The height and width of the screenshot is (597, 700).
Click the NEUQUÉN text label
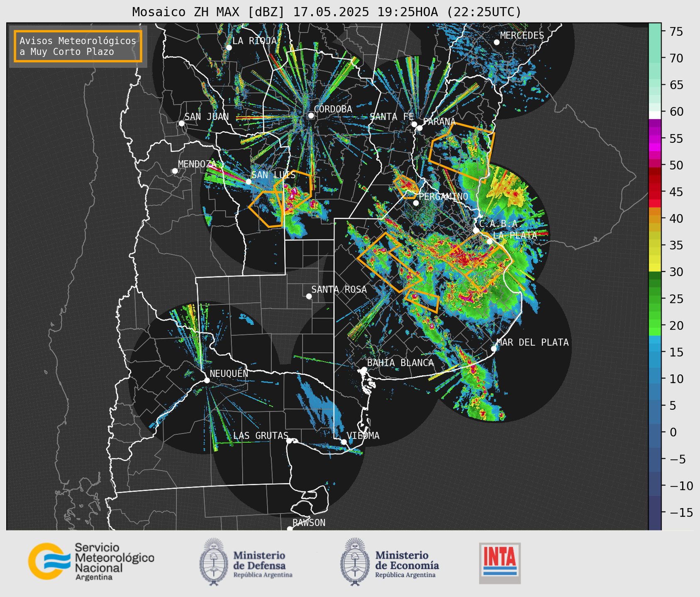point(229,374)
